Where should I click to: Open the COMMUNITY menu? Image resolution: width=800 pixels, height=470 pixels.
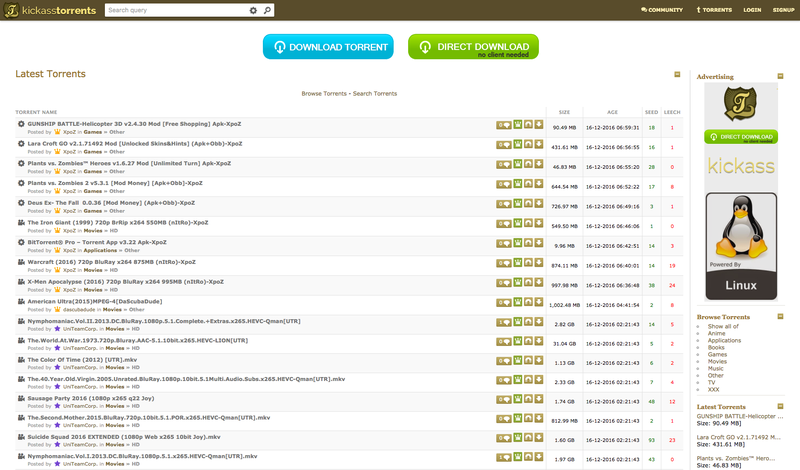pyautogui.click(x=662, y=10)
